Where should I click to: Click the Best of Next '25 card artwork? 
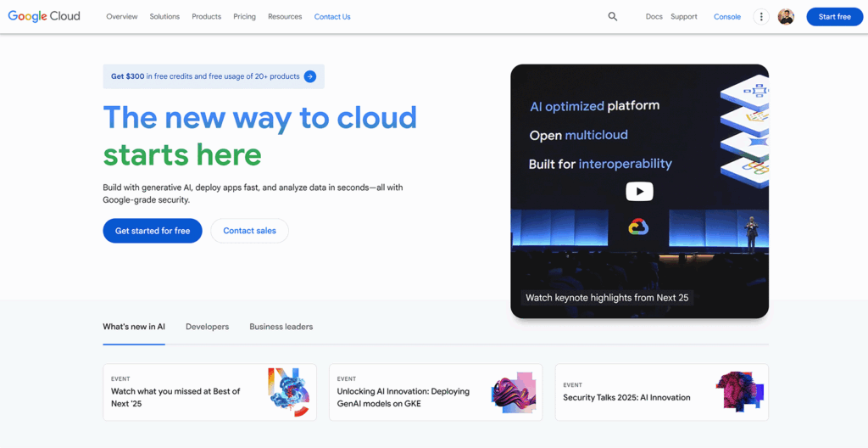289,392
